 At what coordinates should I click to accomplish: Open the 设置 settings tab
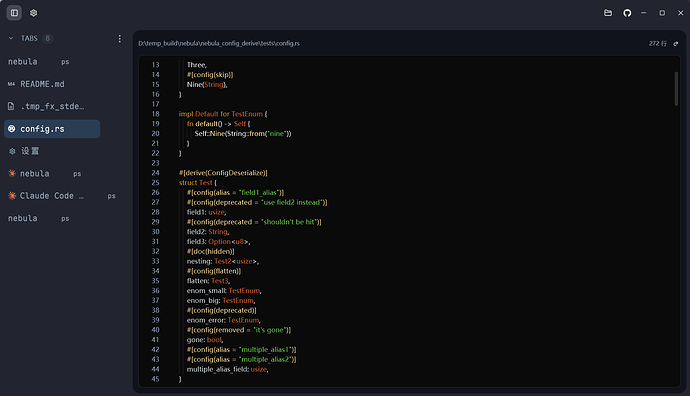[x=52, y=151]
